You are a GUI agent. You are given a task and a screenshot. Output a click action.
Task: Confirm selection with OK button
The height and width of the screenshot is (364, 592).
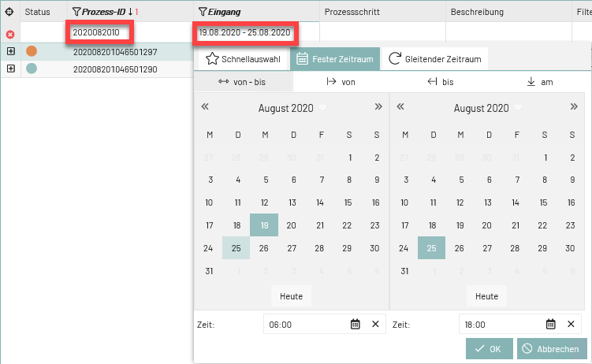coord(490,349)
